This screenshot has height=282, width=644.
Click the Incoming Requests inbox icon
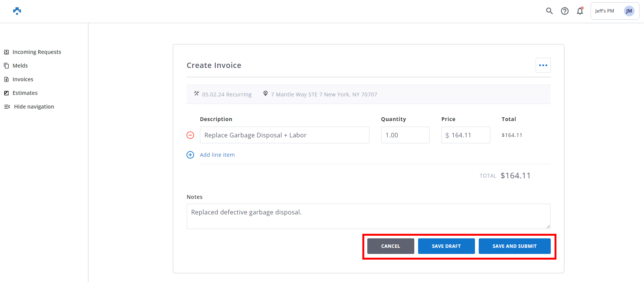point(6,52)
